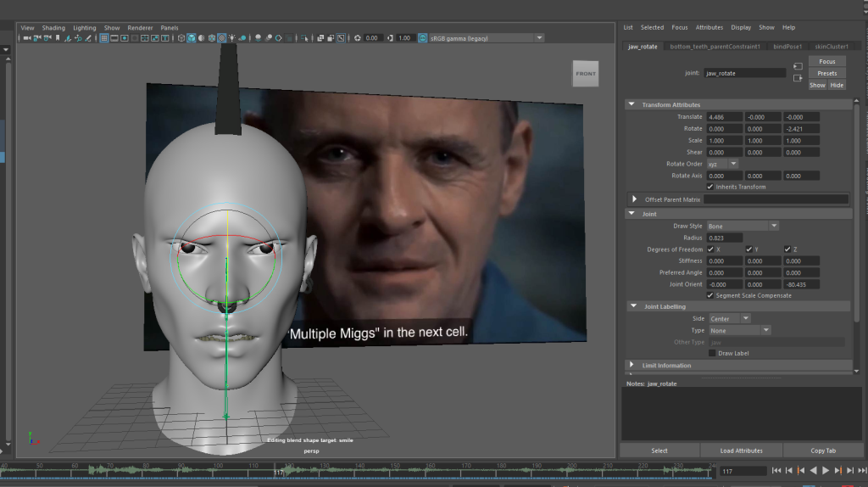The height and width of the screenshot is (487, 868).
Task: Open the viewport Renderer menu
Action: (140, 28)
